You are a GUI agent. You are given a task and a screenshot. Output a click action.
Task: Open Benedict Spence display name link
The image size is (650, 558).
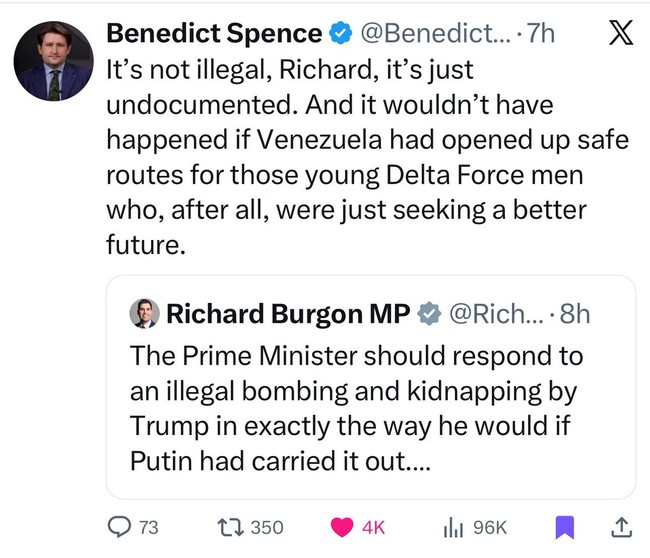[214, 34]
